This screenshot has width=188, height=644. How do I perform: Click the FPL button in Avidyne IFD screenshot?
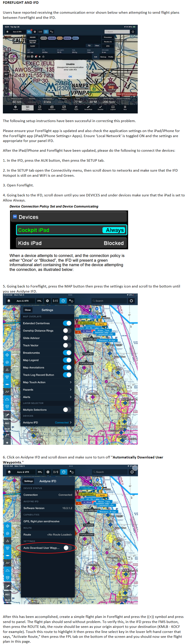40,472
